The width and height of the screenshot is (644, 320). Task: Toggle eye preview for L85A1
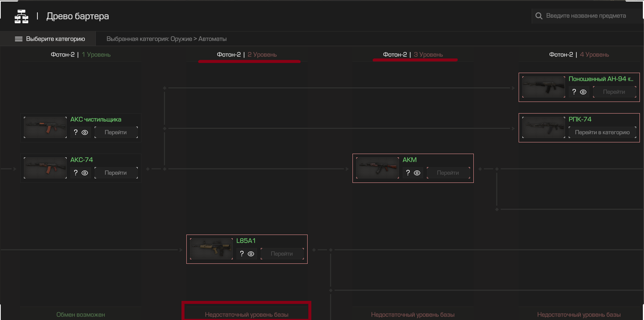point(251,254)
